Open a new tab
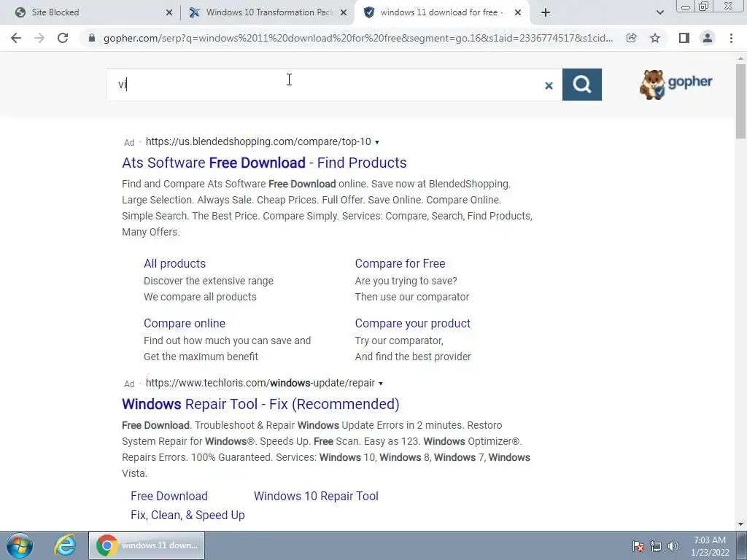Image resolution: width=747 pixels, height=560 pixels. (546, 12)
